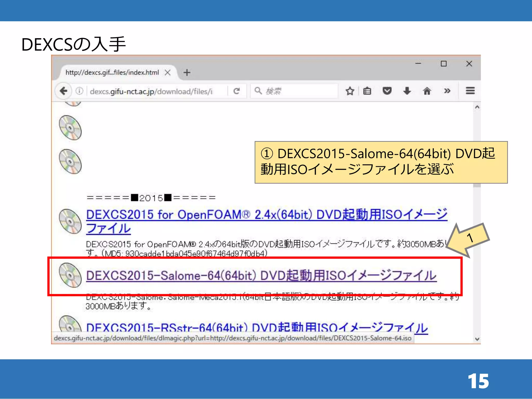Open DEXCS2015-Salome-64(64bit) DVD ISO link
The height and width of the screenshot is (399, 532).
[261, 276]
